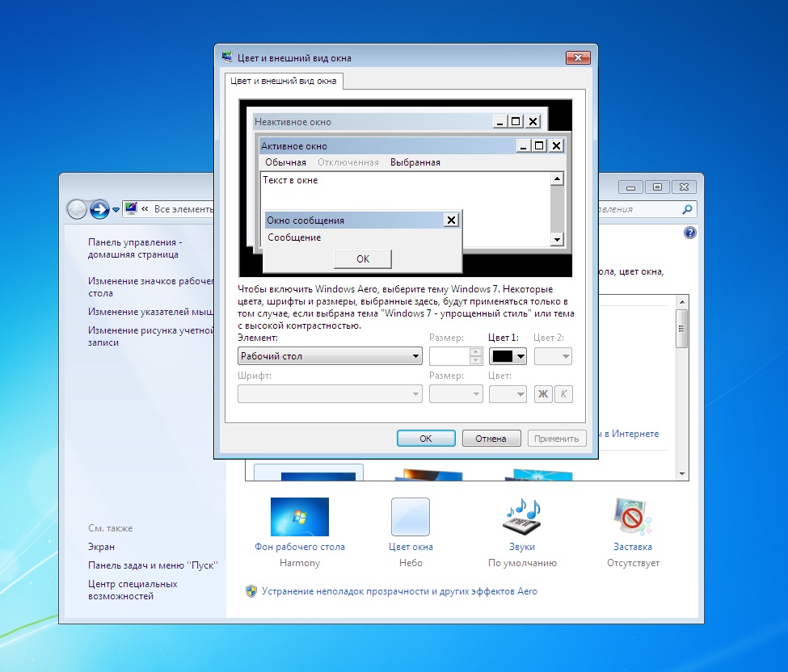Click the back navigation arrow

(x=77, y=209)
